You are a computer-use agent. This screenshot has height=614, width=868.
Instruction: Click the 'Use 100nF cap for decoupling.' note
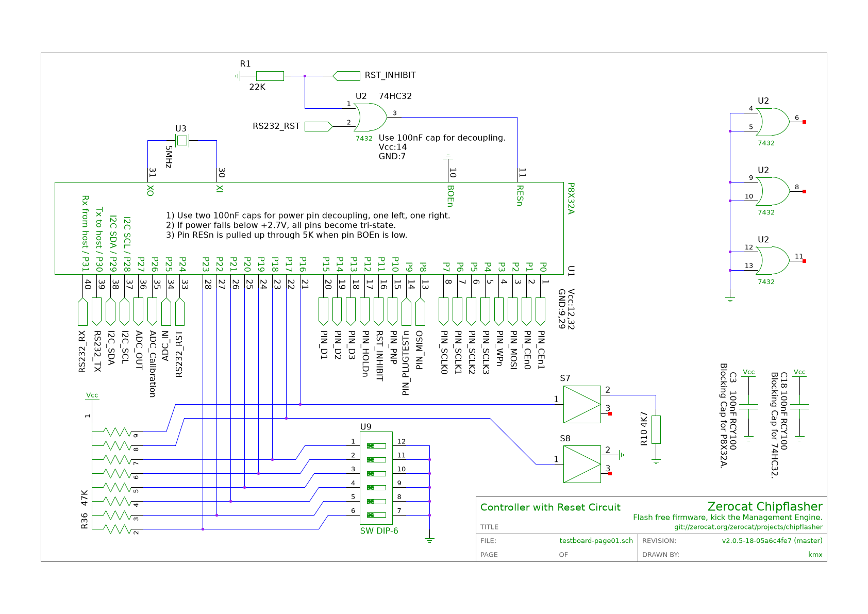[x=442, y=138]
